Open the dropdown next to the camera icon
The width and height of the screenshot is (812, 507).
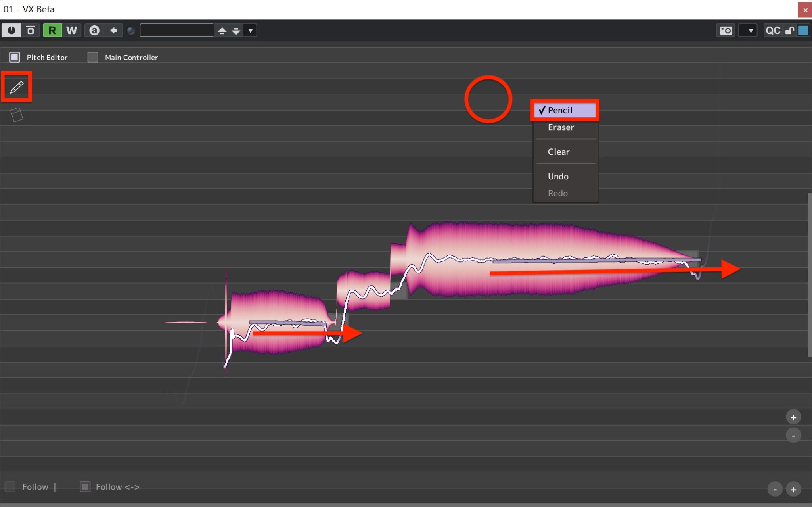(750, 31)
